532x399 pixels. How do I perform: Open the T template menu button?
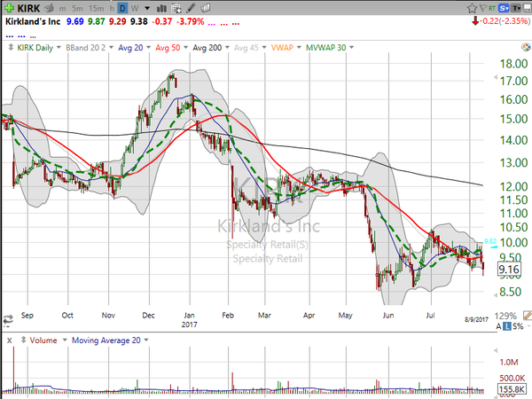516,8
